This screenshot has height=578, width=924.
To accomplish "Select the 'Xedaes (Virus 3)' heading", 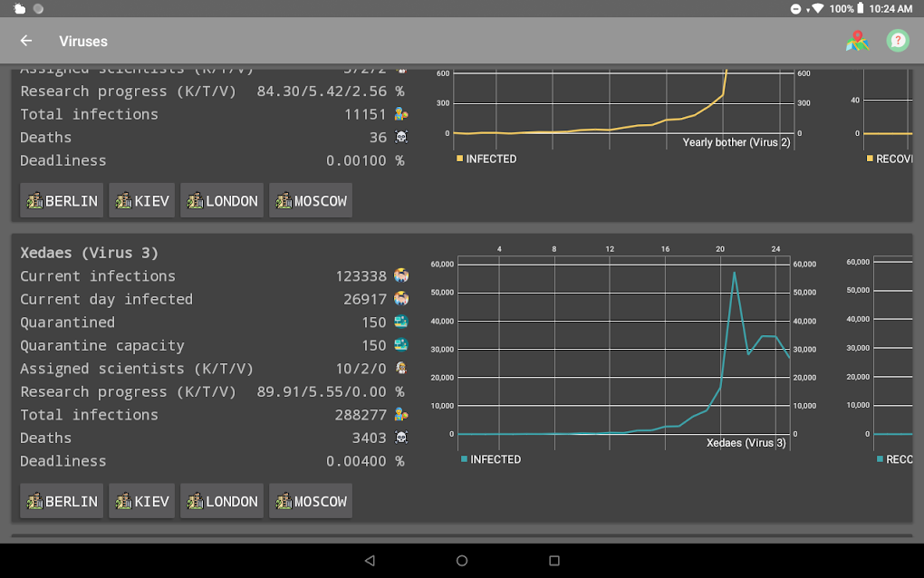I will [x=89, y=253].
